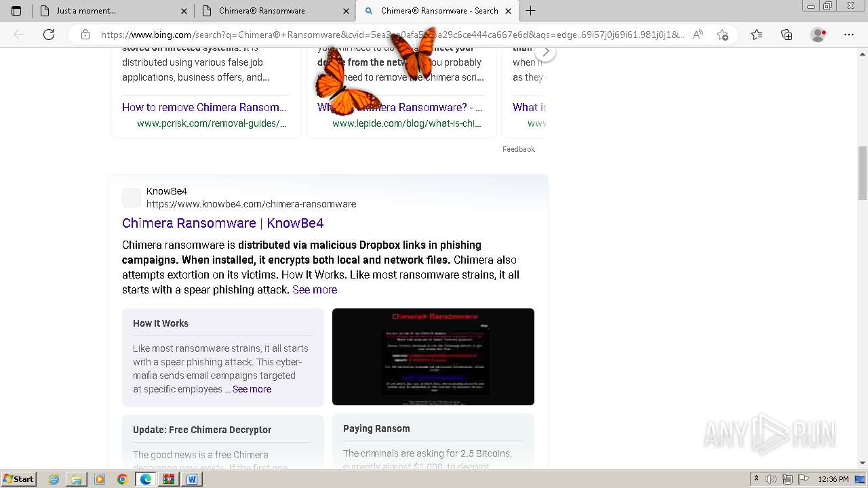Close the 'Just a moment...' tab

184,11
